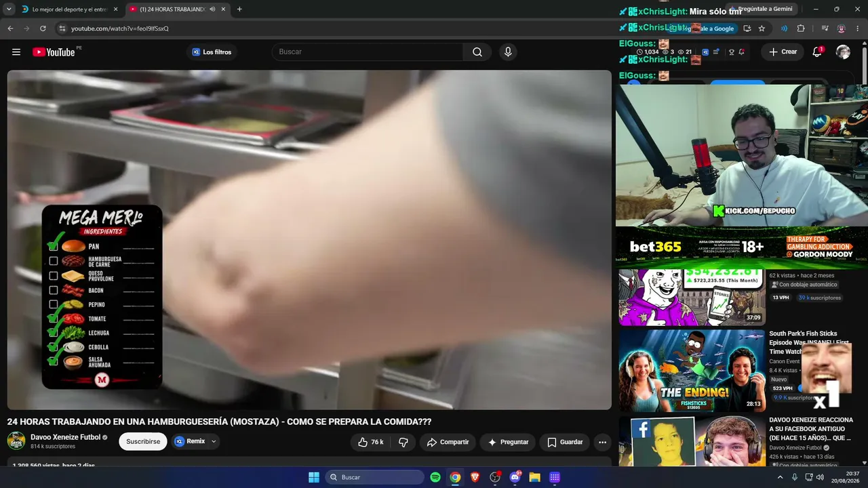868x488 pixels.
Task: Open the media control icon in Chrome toolbar
Action: point(825,28)
